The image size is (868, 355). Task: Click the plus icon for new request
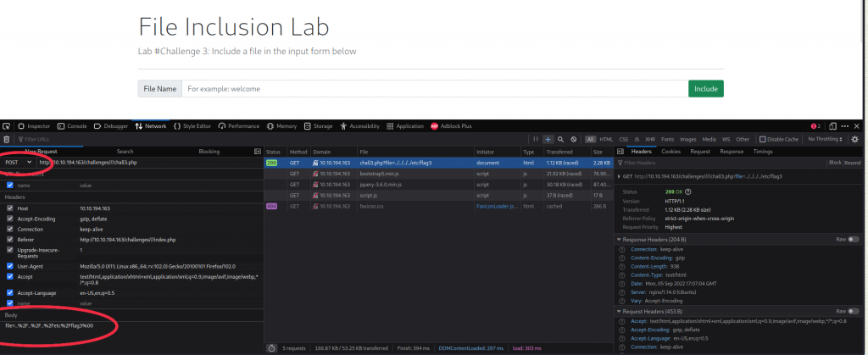coord(548,139)
